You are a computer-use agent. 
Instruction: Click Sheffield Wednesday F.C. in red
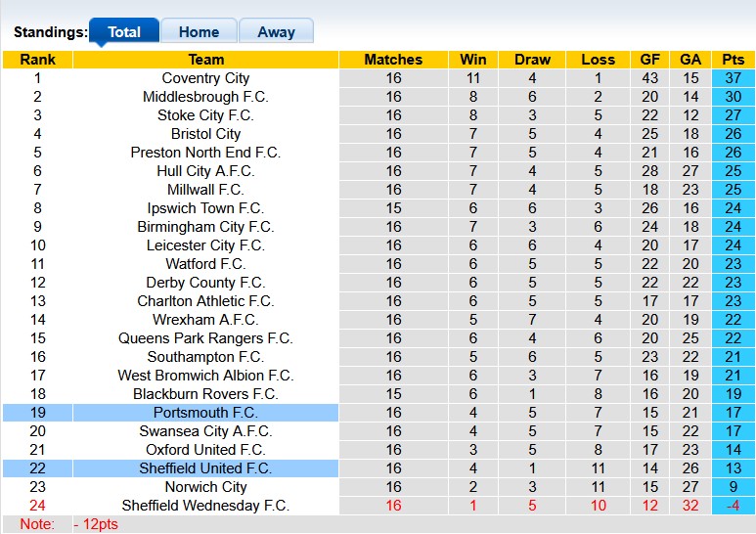click(205, 506)
